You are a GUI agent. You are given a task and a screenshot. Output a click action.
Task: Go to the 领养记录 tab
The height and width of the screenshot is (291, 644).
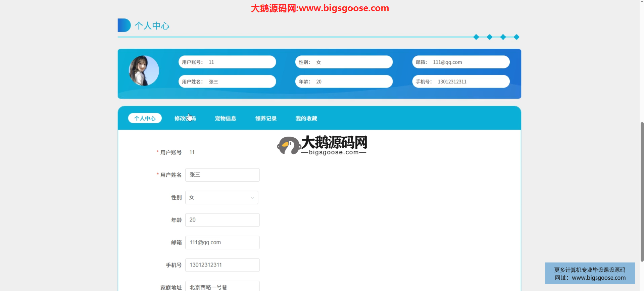point(266,118)
